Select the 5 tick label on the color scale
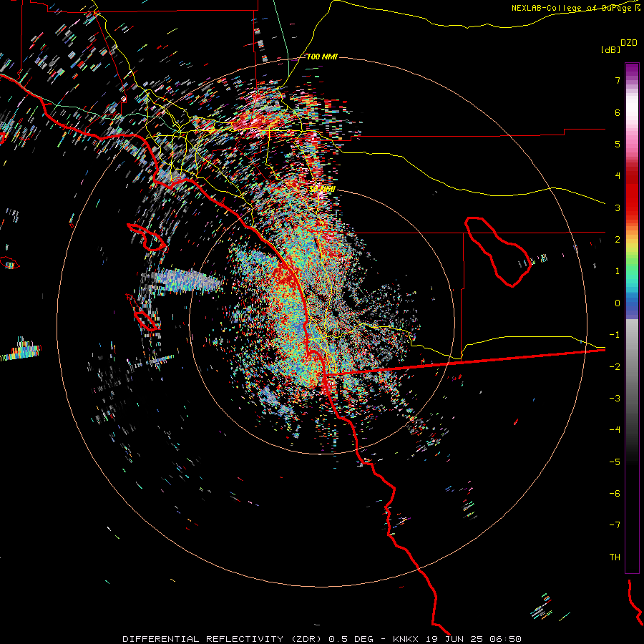Screen dimensions: 644x644 (x=618, y=144)
